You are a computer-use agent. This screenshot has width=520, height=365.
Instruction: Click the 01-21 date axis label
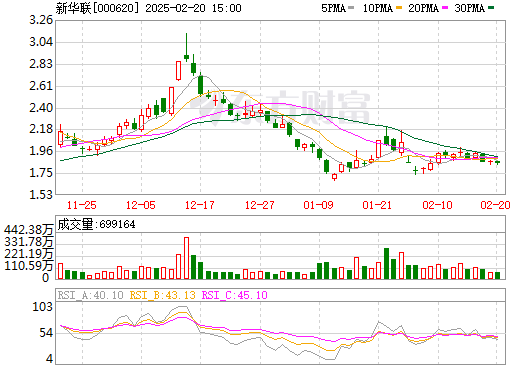377,205
